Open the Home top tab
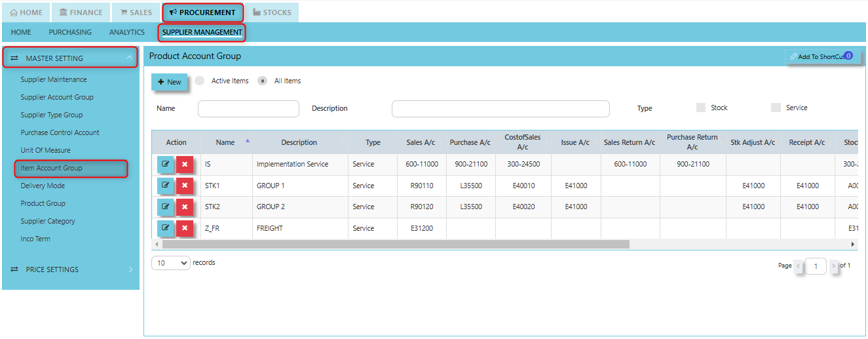This screenshot has height=339, width=868. click(x=26, y=12)
